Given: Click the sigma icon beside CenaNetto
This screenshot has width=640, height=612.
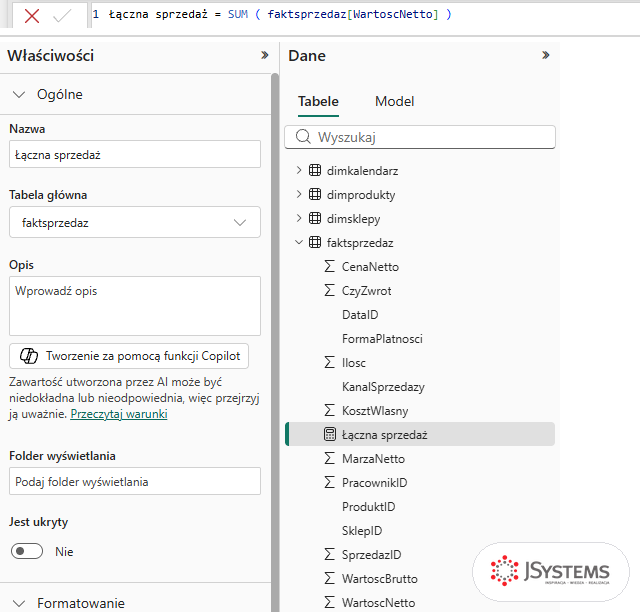Looking at the screenshot, I should (x=329, y=266).
